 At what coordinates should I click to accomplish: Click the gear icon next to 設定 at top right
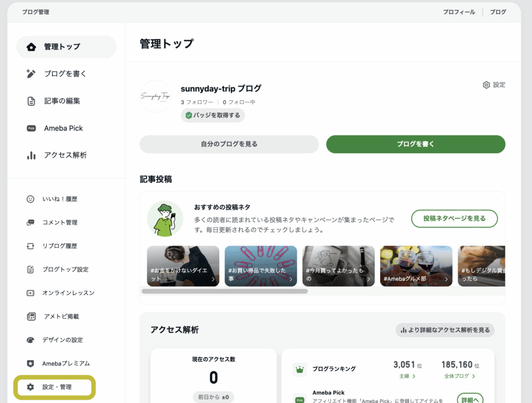[486, 85]
